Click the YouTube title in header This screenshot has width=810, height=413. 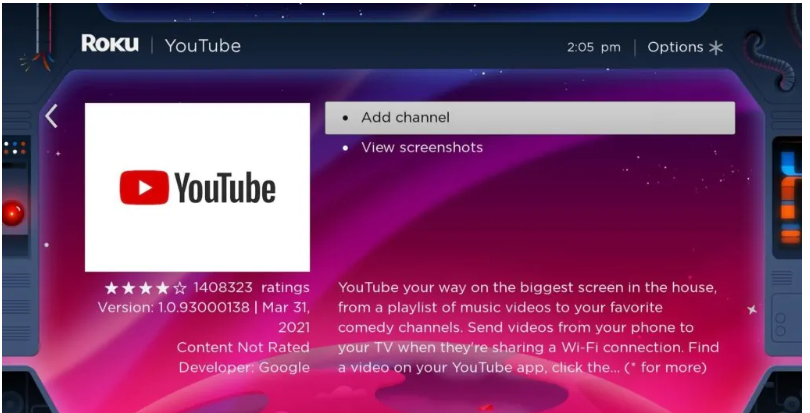point(202,46)
